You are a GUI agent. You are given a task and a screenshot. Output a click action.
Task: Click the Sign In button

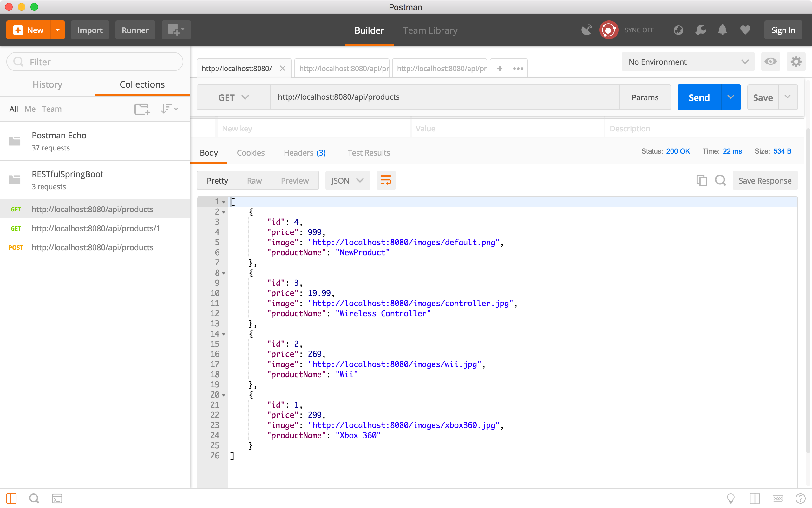pos(783,30)
